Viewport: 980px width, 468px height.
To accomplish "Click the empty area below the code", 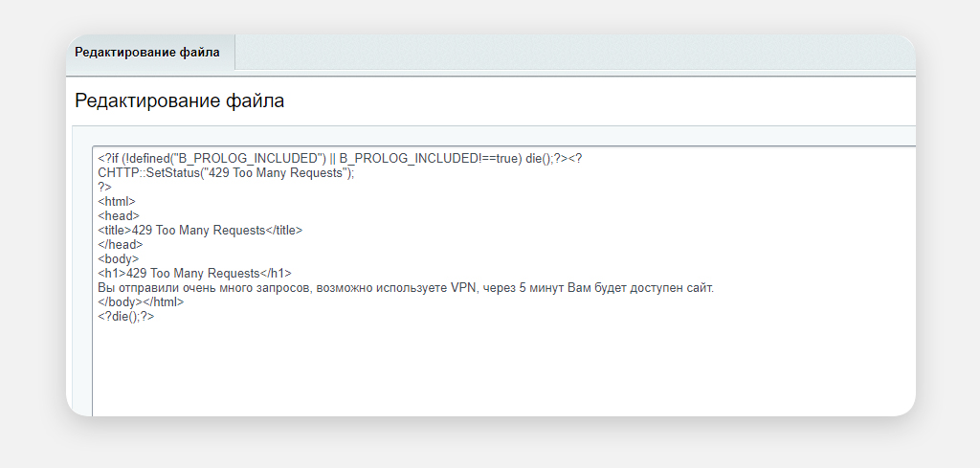I will click(479, 373).
